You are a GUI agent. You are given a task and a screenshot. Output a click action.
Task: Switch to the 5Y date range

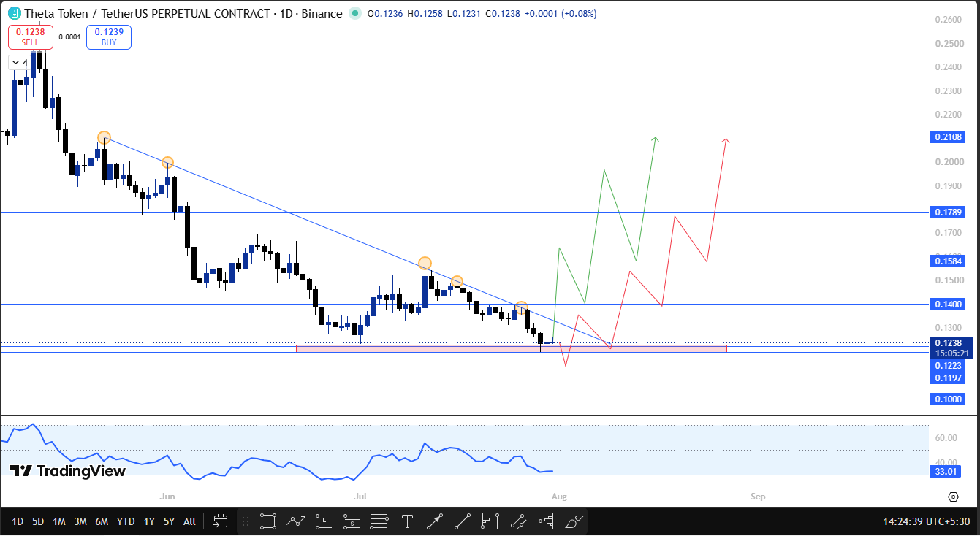pos(169,521)
